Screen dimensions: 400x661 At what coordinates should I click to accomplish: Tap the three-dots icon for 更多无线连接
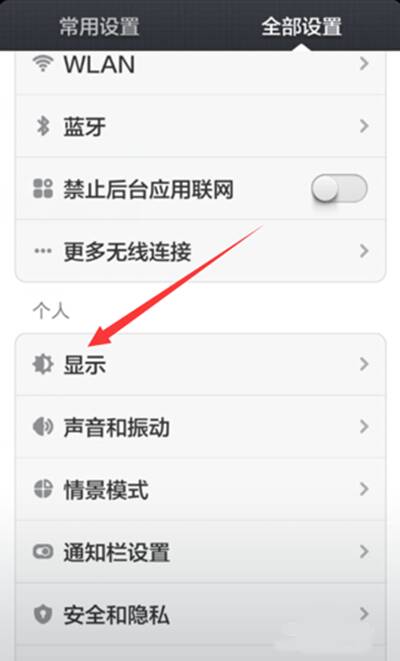click(43, 251)
